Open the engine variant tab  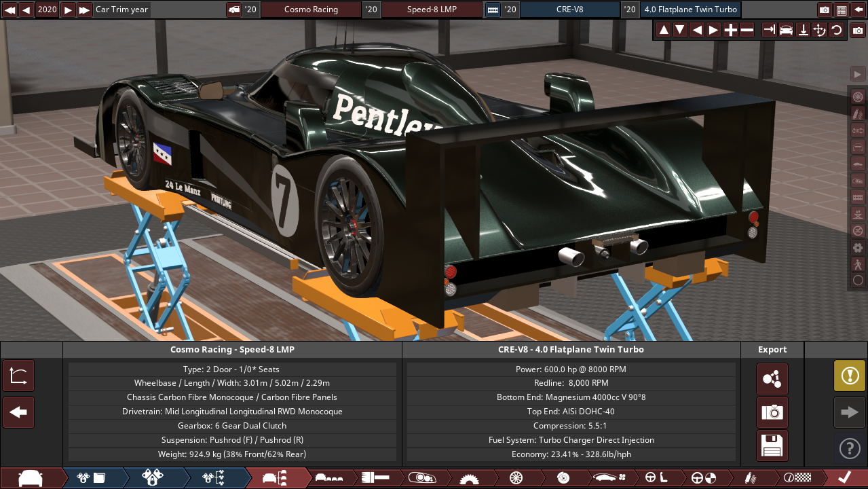tap(153, 478)
